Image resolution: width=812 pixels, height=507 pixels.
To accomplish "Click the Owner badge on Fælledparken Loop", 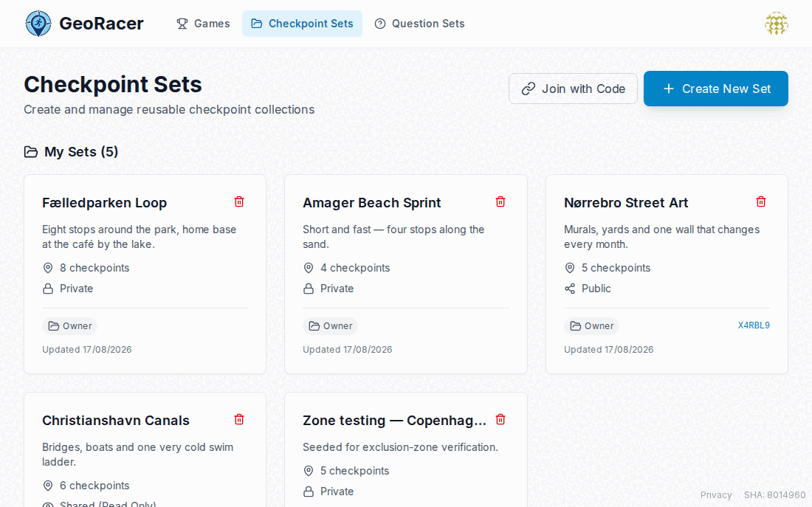I will pyautogui.click(x=69, y=325).
